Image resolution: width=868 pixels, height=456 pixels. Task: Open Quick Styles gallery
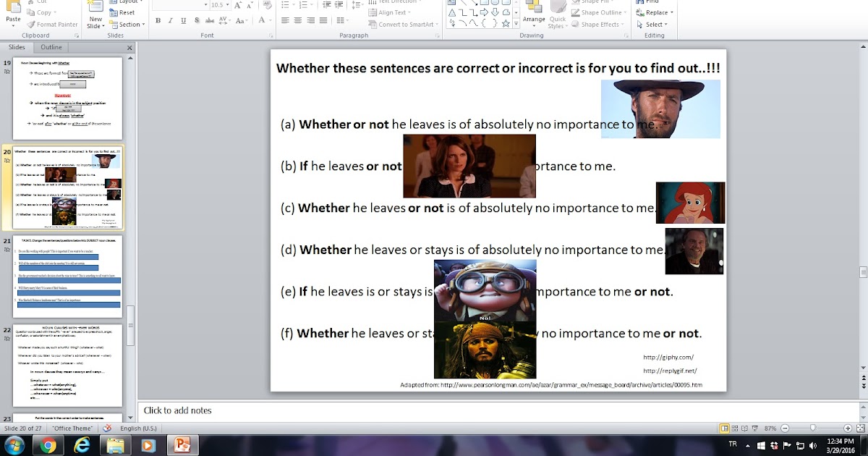tap(557, 16)
